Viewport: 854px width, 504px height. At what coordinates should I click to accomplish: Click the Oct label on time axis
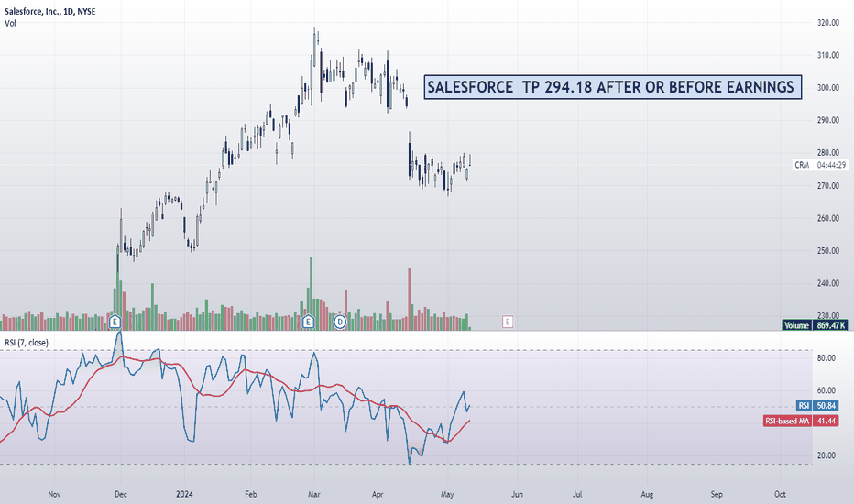(x=780, y=494)
